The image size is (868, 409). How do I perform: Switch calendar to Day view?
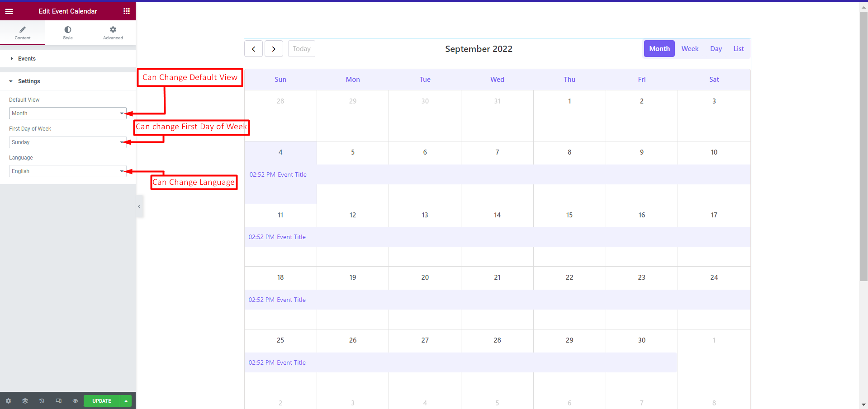point(716,49)
